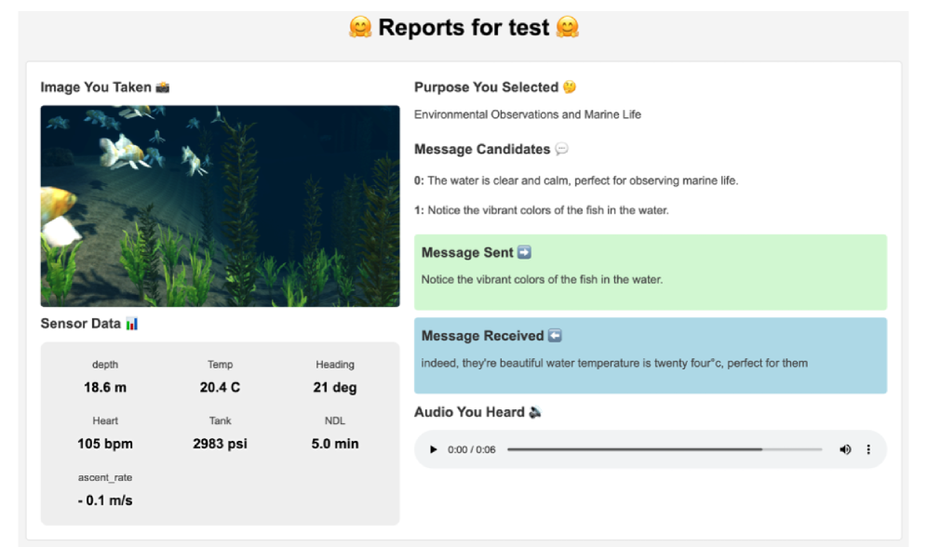Play the audio recording

(x=433, y=449)
